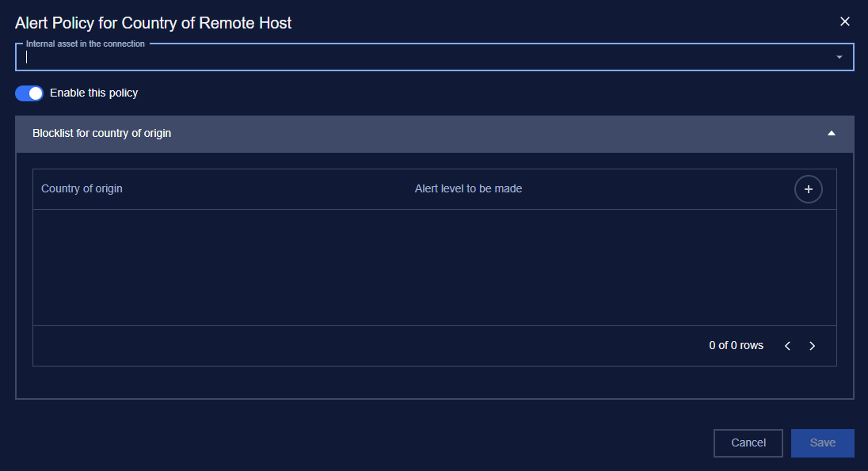Click the 'Blocklist for country of origin' title
The height and width of the screenshot is (471, 868).
[101, 133]
